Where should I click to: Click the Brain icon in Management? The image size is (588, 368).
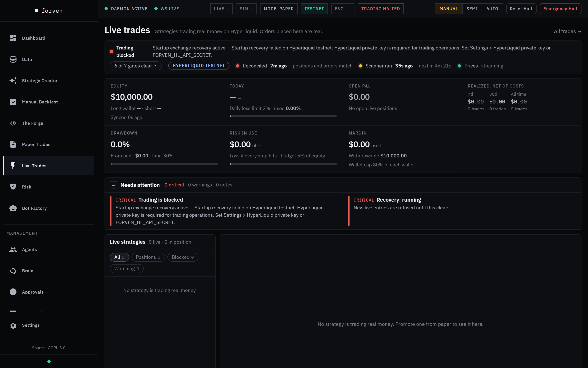13,271
